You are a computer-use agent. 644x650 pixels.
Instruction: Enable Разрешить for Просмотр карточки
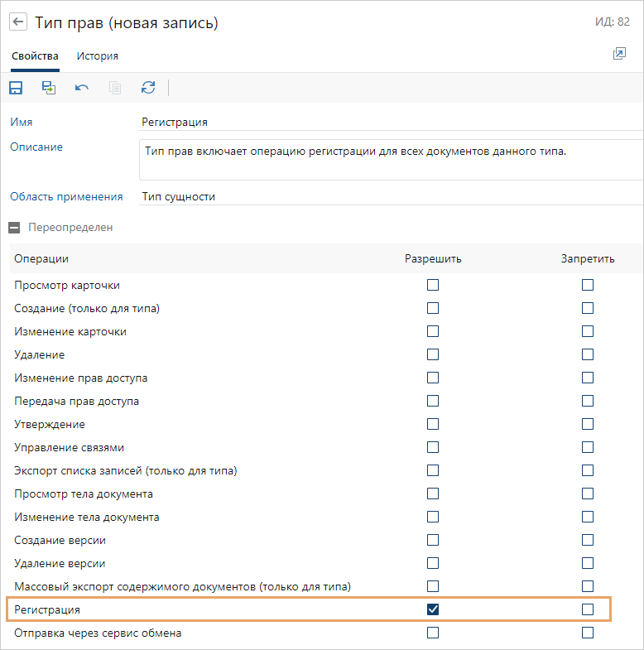(x=433, y=285)
